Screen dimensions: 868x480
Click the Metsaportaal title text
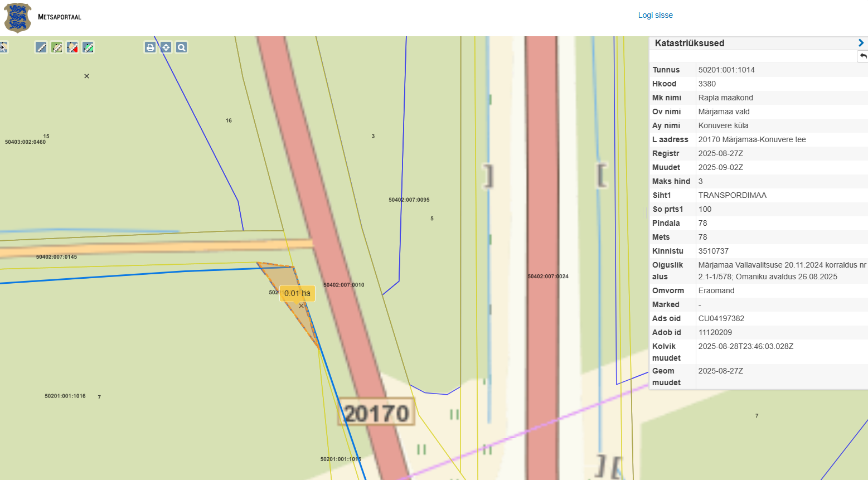pyautogui.click(x=60, y=17)
